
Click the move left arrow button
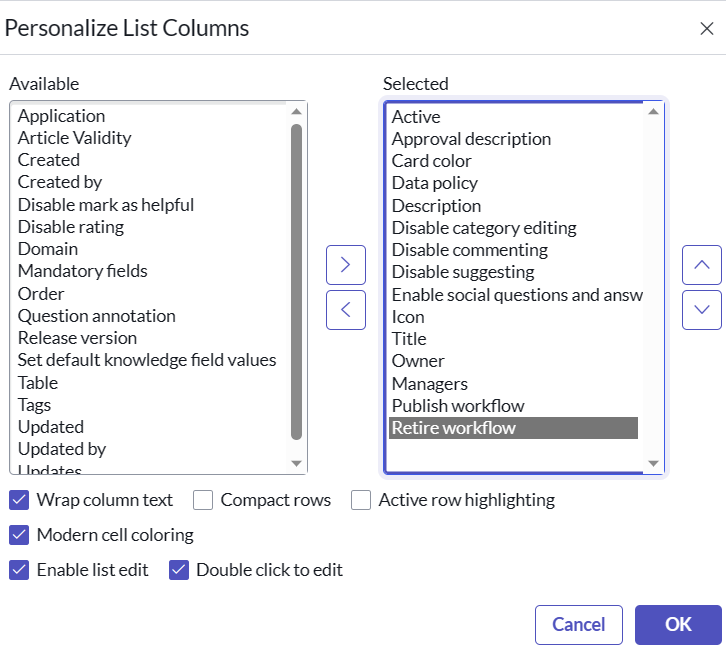pos(346,309)
